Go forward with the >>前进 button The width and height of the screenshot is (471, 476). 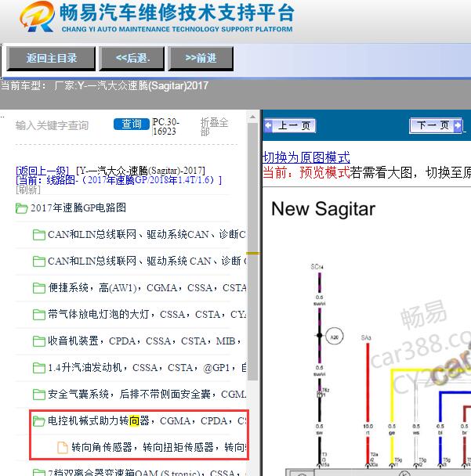[201, 58]
